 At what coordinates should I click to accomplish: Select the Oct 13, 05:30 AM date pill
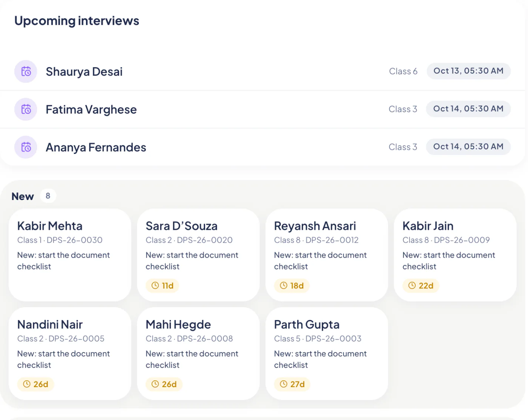468,71
